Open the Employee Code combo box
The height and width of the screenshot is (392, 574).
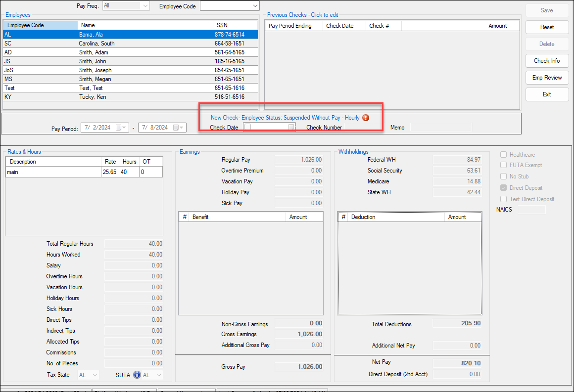pyautogui.click(x=255, y=6)
